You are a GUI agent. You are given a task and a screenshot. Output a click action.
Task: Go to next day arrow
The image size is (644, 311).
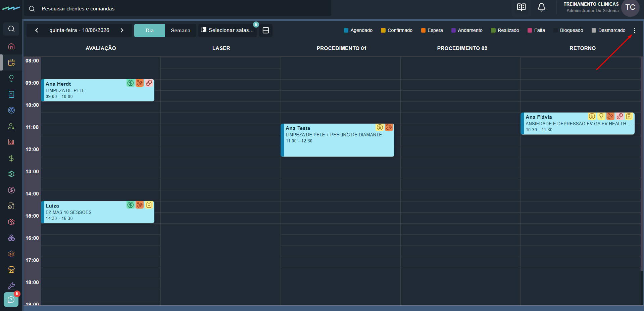[x=122, y=30]
